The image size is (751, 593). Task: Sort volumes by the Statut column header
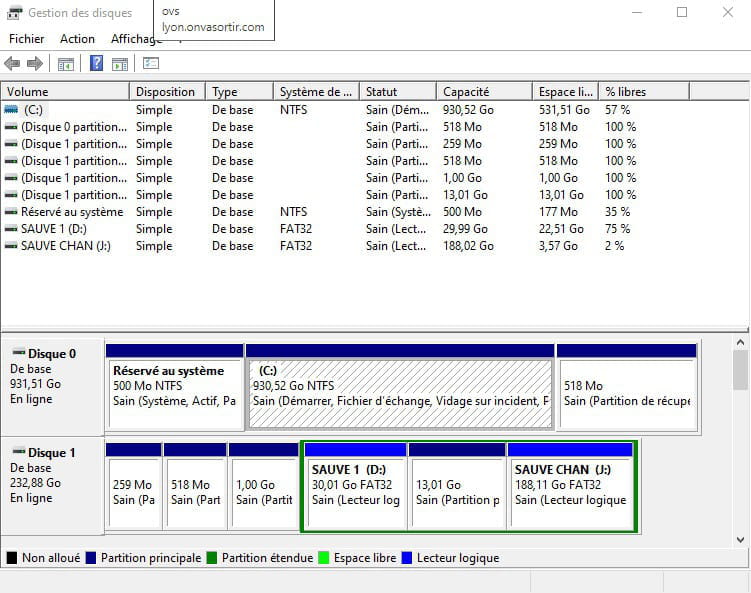tap(397, 91)
